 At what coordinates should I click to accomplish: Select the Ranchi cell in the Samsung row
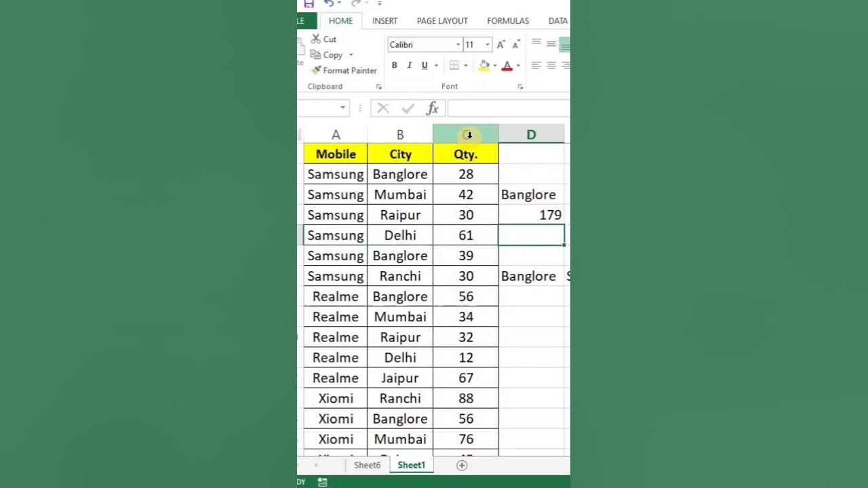point(400,276)
